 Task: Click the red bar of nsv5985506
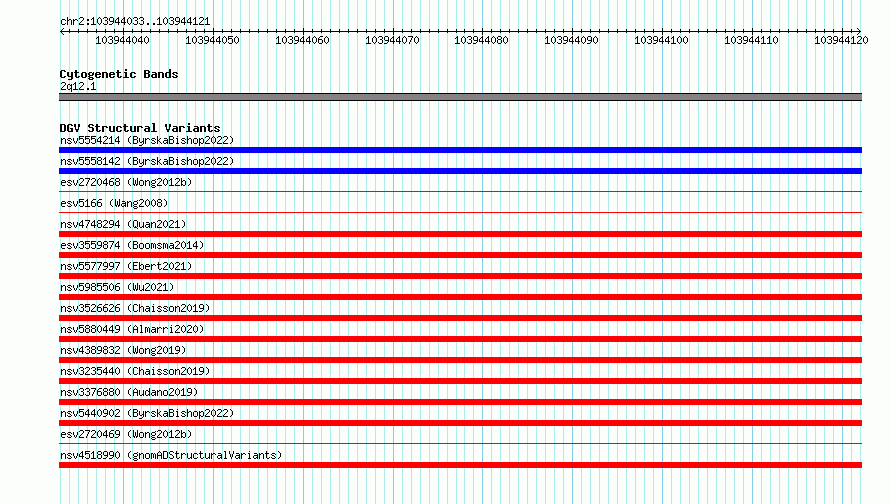pos(460,297)
